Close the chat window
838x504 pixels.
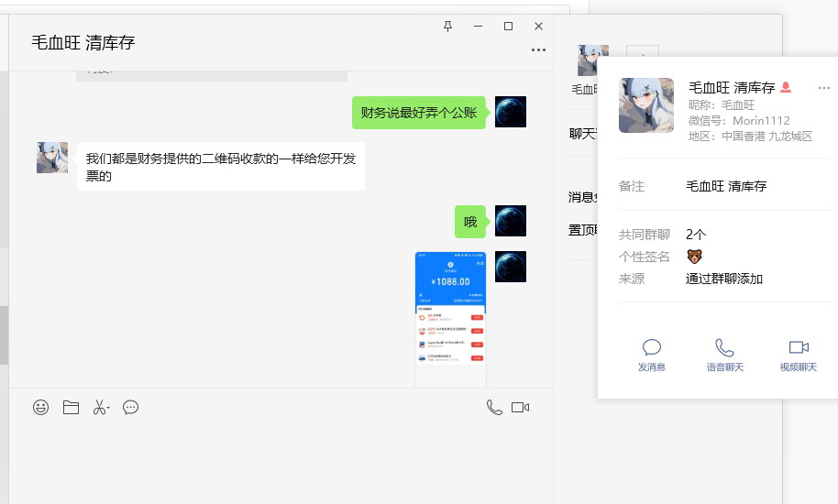(539, 27)
